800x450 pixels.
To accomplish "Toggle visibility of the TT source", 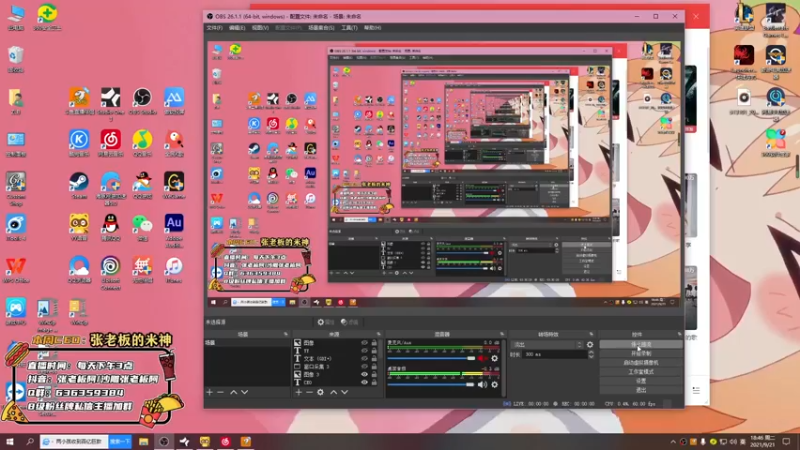I will pyautogui.click(x=364, y=351).
